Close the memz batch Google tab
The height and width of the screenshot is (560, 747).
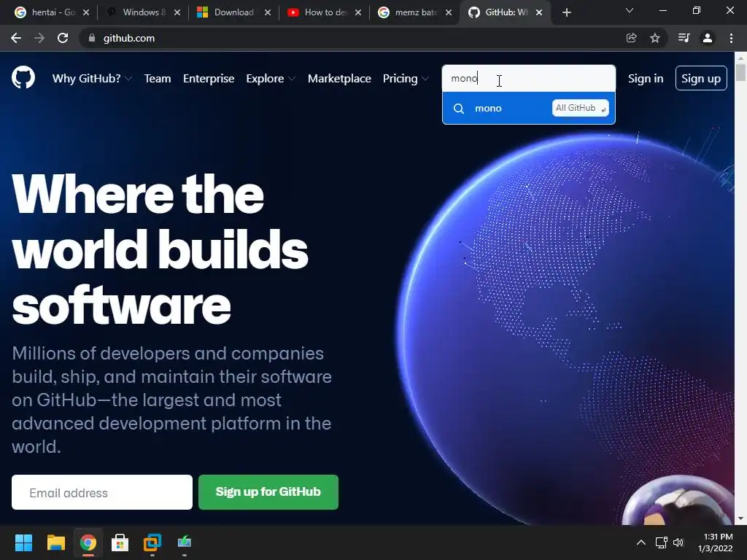click(x=449, y=12)
